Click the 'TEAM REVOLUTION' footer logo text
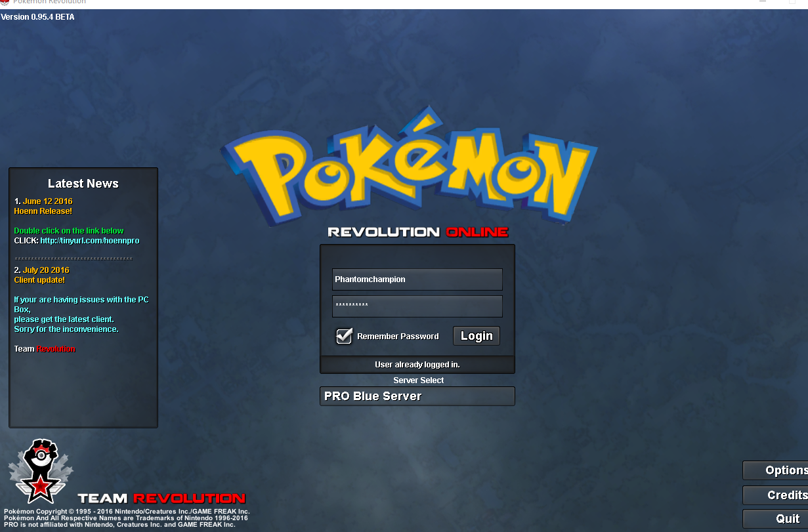Screen dimensions: 808x532 (161, 499)
